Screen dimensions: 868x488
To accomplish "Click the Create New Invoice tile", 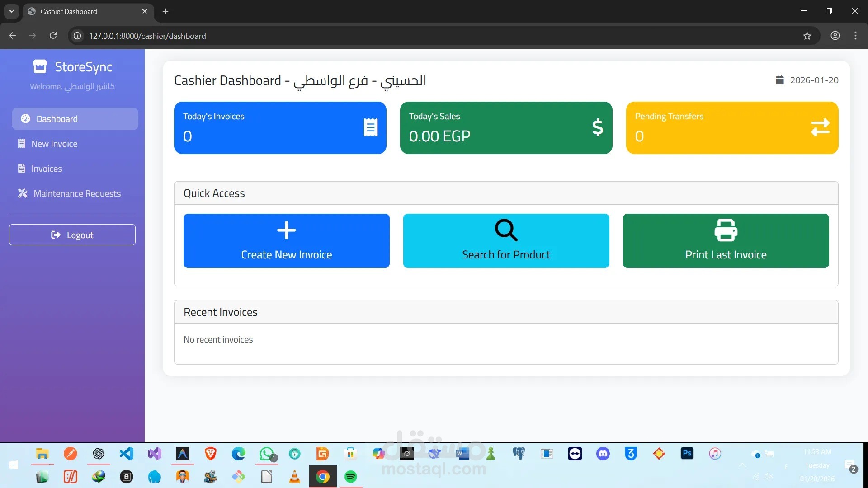I will (286, 241).
